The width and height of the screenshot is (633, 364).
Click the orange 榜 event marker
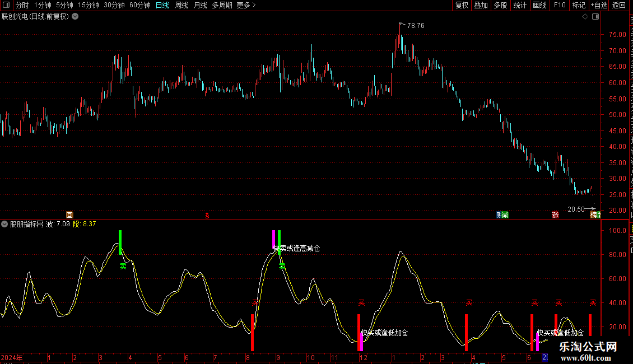(x=593, y=214)
